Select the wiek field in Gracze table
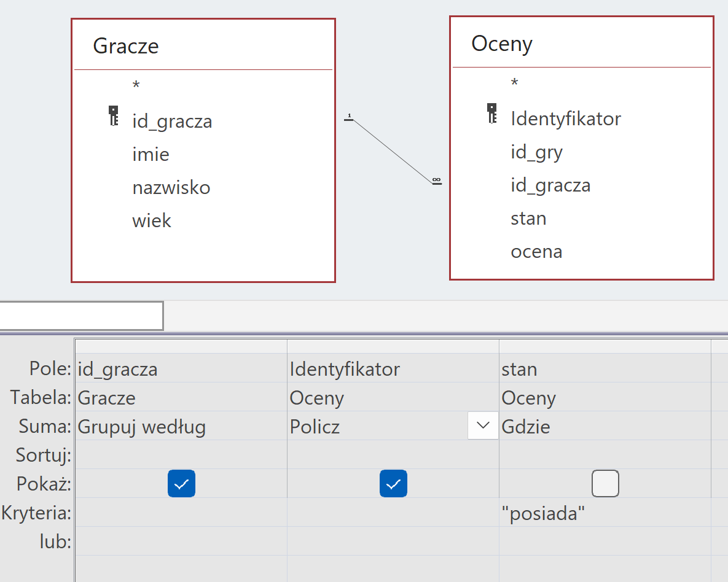728x582 pixels. point(152,221)
